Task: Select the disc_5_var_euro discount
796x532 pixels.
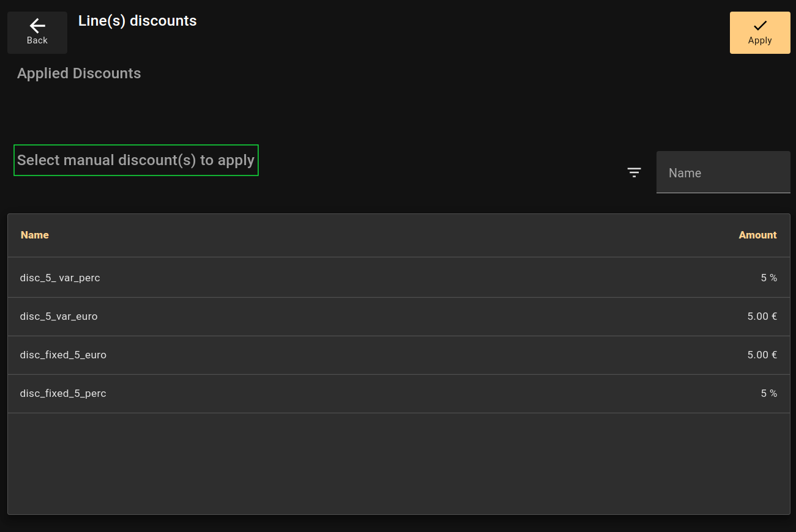Action: coord(59,316)
